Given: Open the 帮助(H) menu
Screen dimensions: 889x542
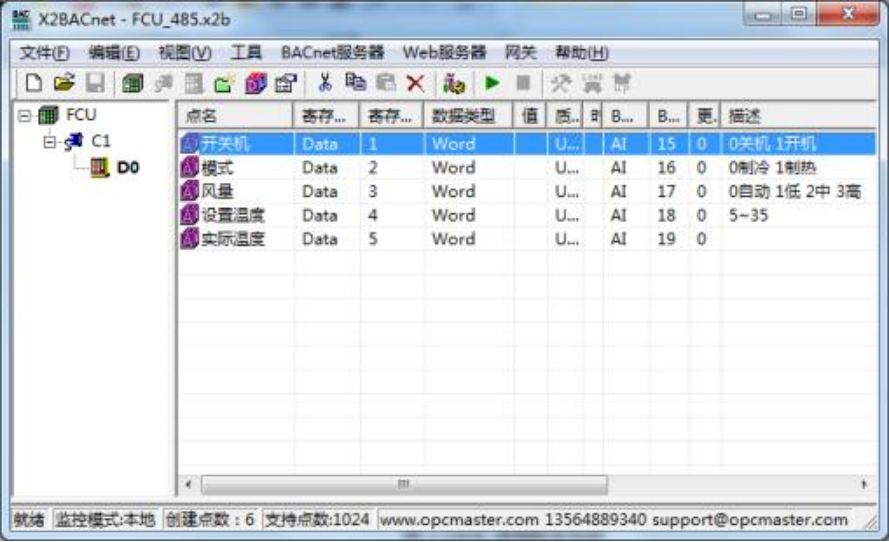Looking at the screenshot, I should pyautogui.click(x=581, y=53).
